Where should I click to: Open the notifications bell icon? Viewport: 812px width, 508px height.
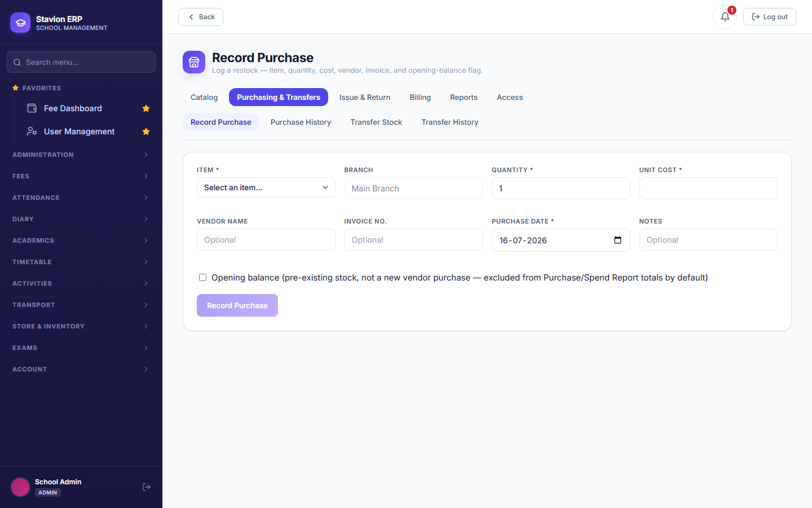click(725, 17)
